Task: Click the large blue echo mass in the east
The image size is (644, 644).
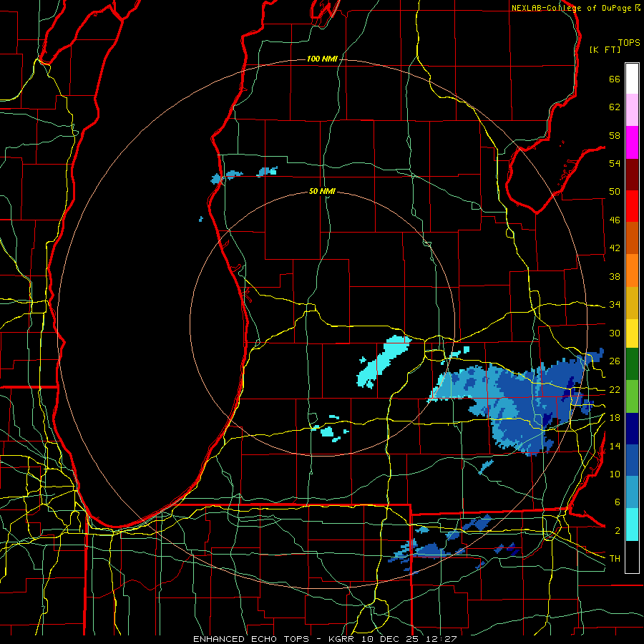Action: [517, 402]
